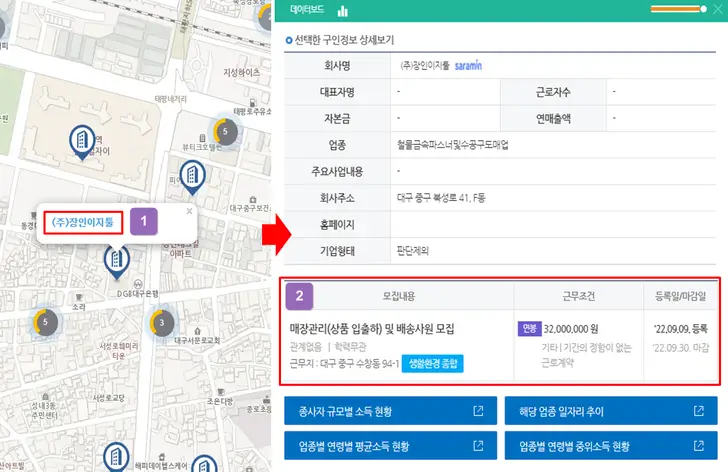Image resolution: width=728 pixels, height=472 pixels.
Task: Click the bar chart icon beside 데이터보드
Action: click(x=343, y=11)
